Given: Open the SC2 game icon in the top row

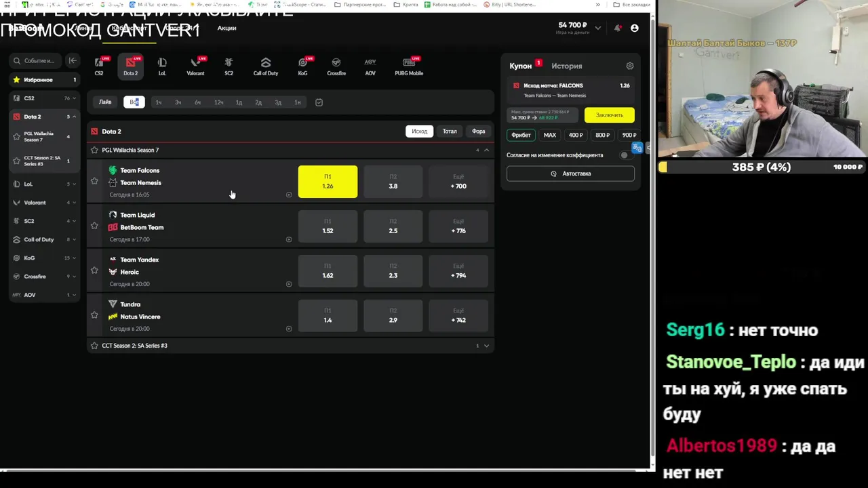Looking at the screenshot, I should pos(229,66).
